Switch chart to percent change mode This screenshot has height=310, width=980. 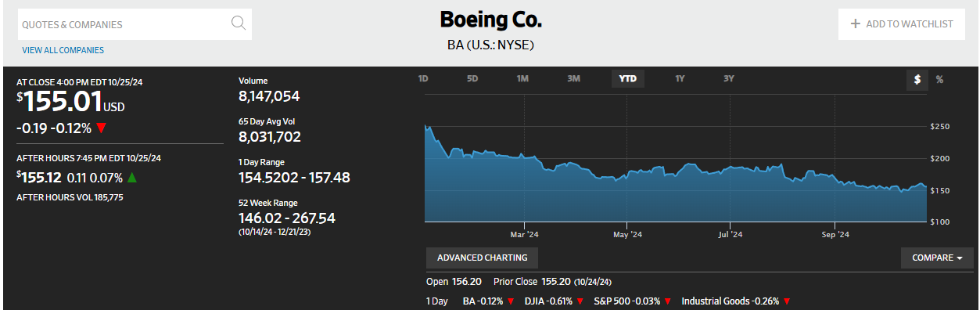(x=939, y=79)
